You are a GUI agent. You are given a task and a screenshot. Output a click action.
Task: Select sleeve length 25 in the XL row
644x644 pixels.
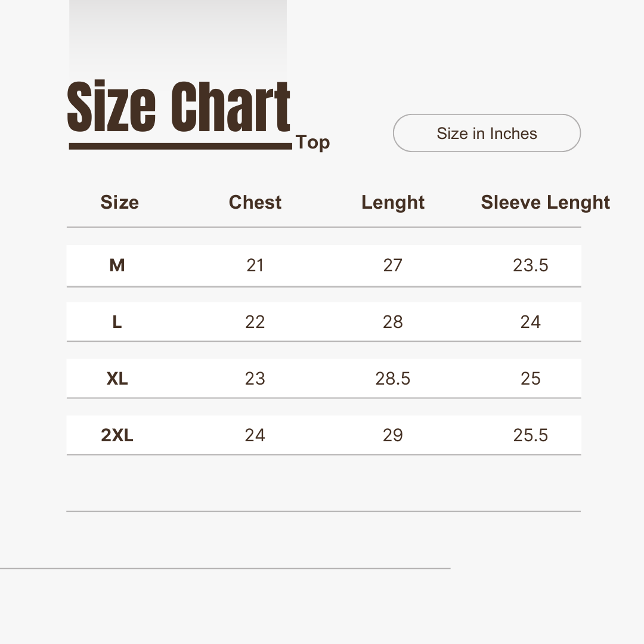(530, 379)
